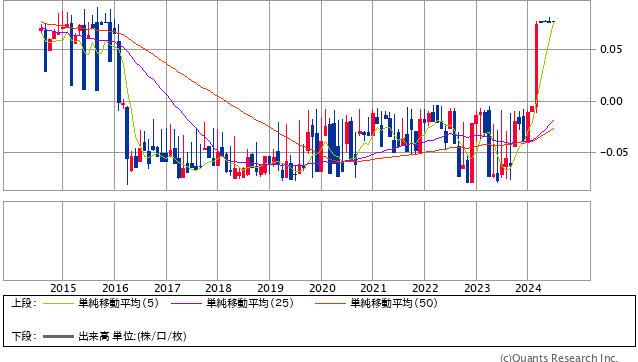The height and width of the screenshot is (362, 638).
Task: Click the 2019 year label on the x-axis
Action: (270, 288)
